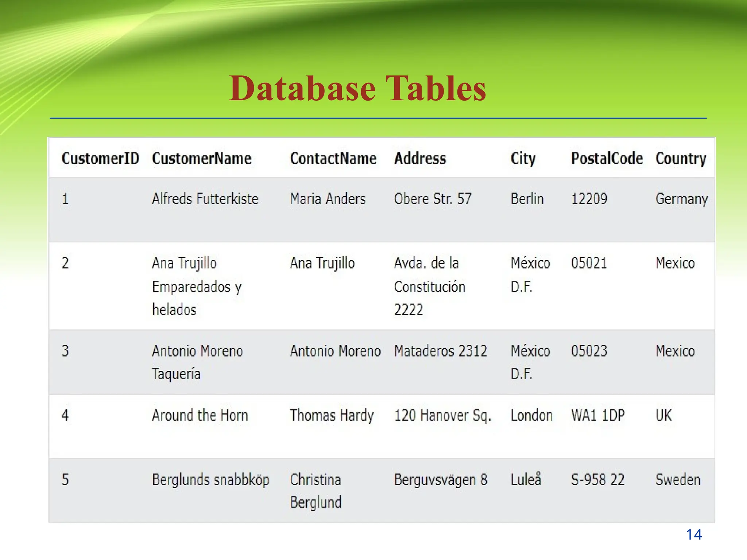This screenshot has width=747, height=560.
Task: Click the 'Mataderos 2312' address cell
Action: pos(441,351)
